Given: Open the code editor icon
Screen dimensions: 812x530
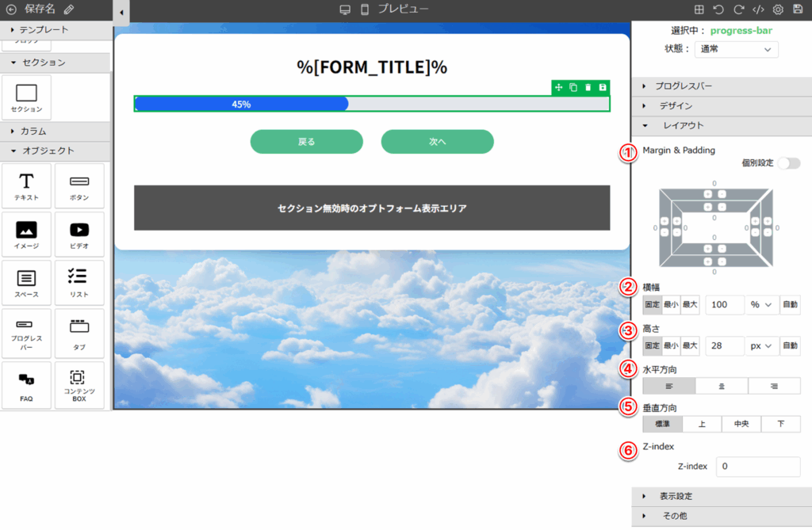Looking at the screenshot, I should pos(758,10).
